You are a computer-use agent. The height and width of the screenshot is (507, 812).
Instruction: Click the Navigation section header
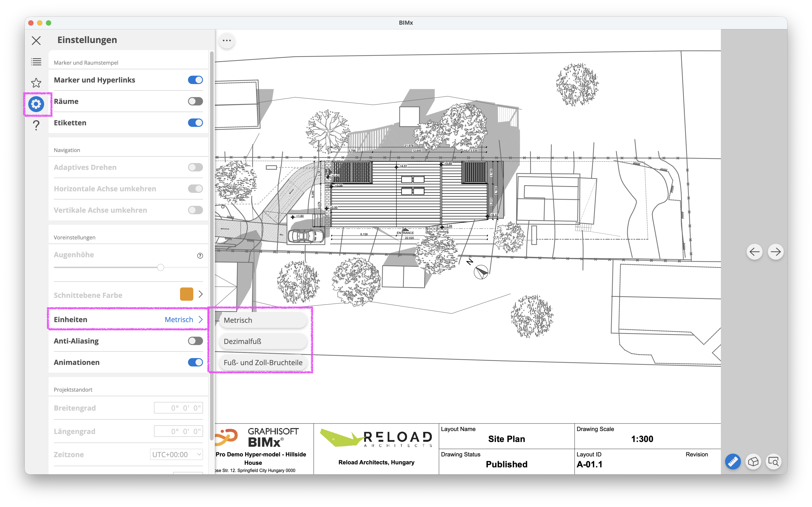67,150
